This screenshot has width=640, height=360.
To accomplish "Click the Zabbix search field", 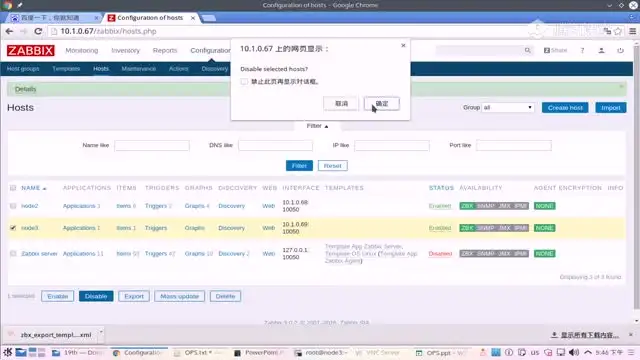I will [480, 50].
